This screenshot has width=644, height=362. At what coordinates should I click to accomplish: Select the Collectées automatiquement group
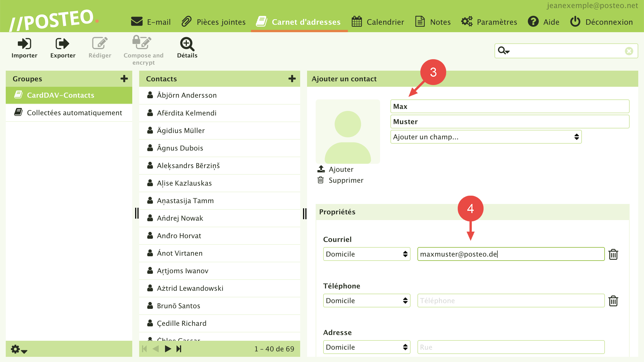(74, 113)
